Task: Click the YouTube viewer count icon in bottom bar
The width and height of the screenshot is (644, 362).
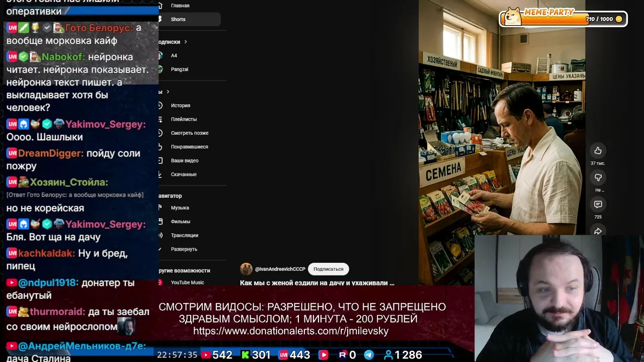Action: (x=206, y=355)
